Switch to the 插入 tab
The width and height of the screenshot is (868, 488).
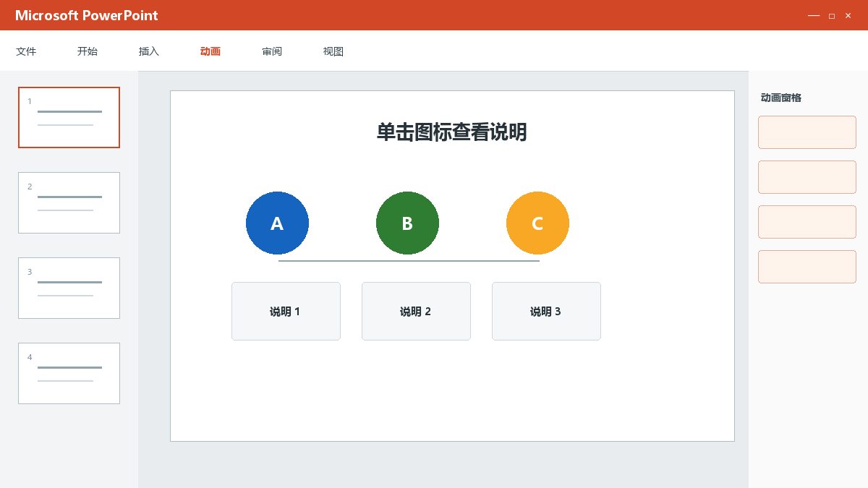click(x=149, y=51)
